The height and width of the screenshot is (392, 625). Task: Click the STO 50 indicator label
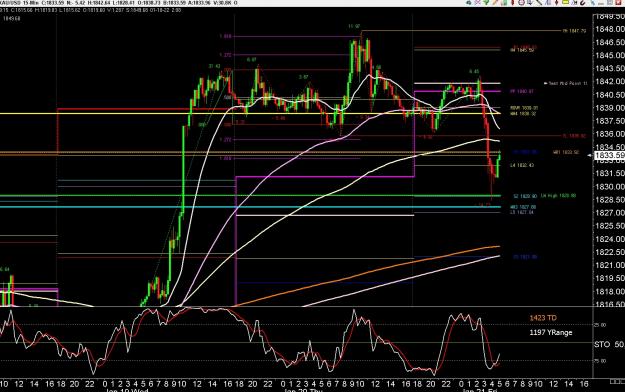pyautogui.click(x=609, y=344)
